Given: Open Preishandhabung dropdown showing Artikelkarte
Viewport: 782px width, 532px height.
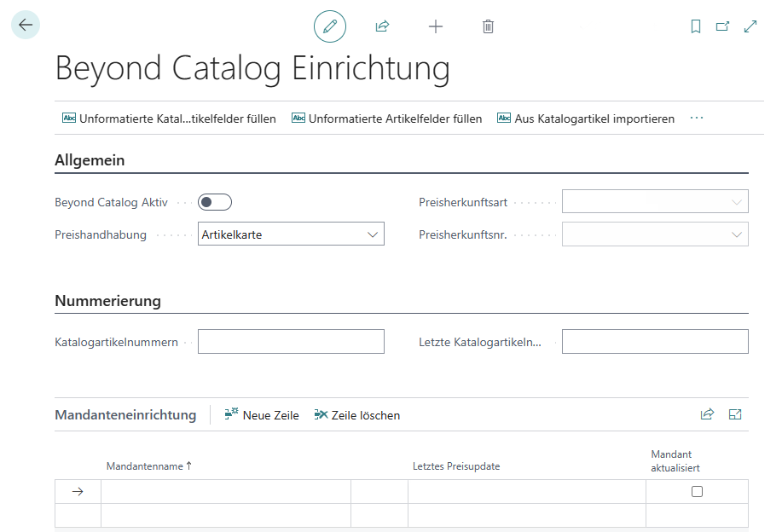Looking at the screenshot, I should 291,234.
